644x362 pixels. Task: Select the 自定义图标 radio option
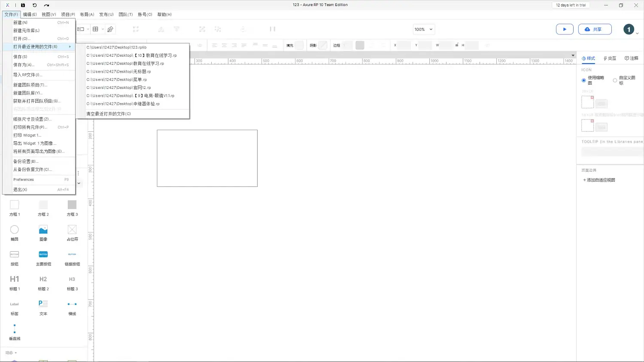pos(615,80)
